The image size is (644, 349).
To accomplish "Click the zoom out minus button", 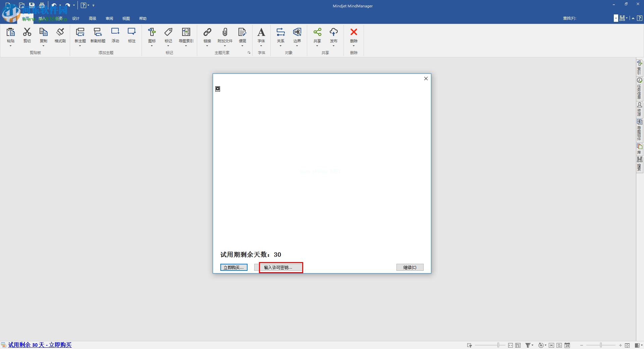I will point(582,345).
